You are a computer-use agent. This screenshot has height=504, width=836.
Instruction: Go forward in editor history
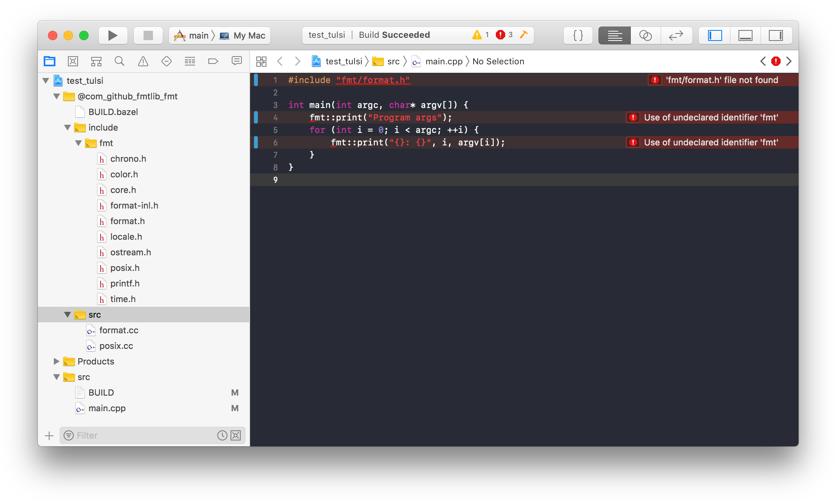pos(297,61)
